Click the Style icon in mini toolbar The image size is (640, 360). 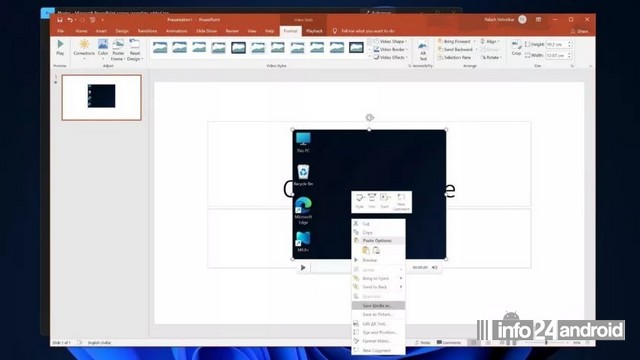359,202
